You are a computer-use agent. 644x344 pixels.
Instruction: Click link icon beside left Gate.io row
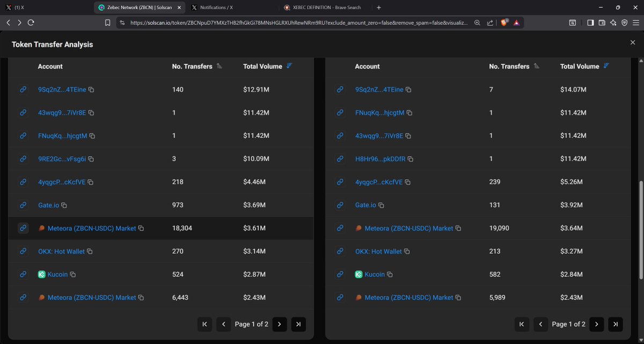(x=23, y=205)
